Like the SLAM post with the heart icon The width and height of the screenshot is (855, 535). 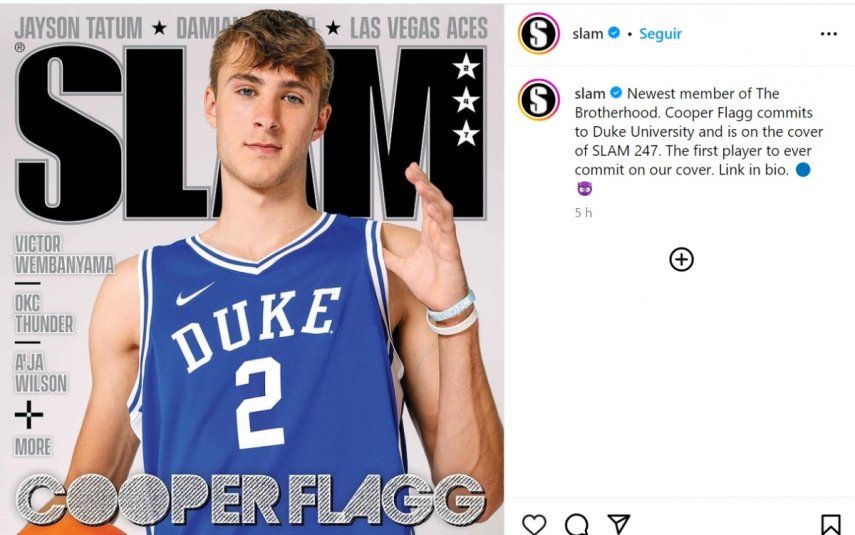(534, 524)
